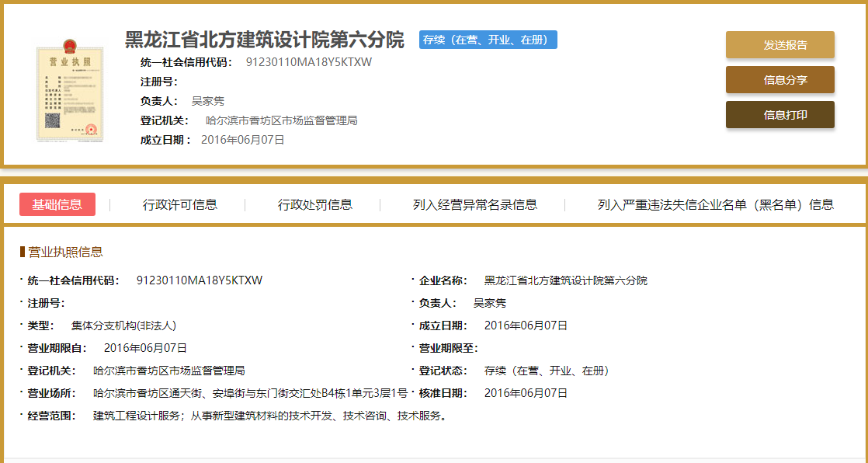
Task: Switch to the 行政许可信息 tab
Action: pos(180,204)
